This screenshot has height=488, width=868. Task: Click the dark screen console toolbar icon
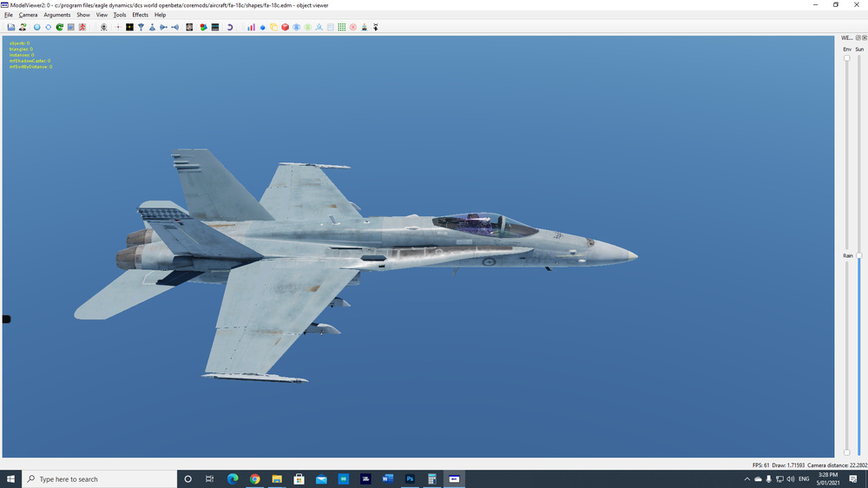[x=215, y=27]
